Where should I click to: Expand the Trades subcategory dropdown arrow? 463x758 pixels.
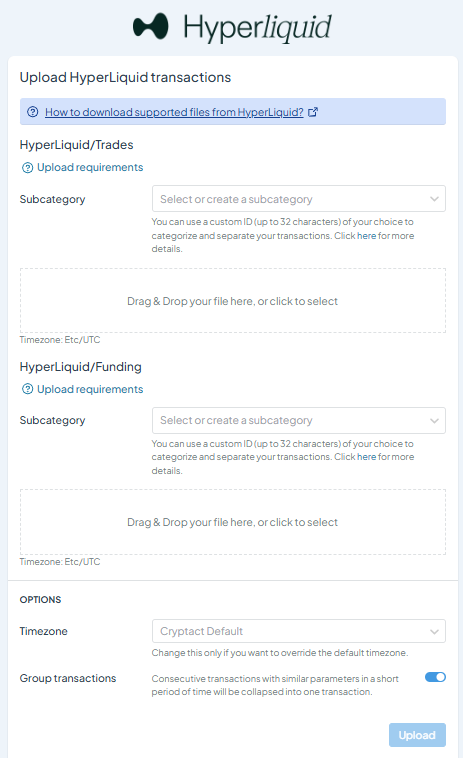[x=434, y=199]
